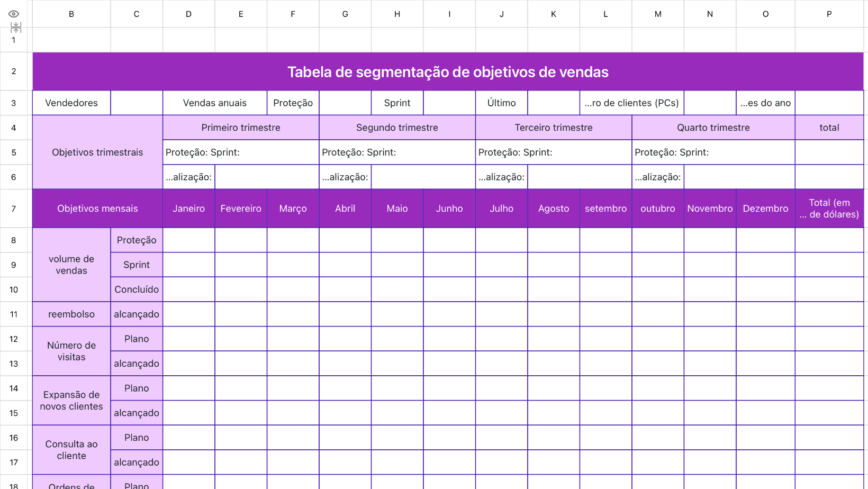This screenshot has width=868, height=489.
Task: Click the 'Agosto' month header
Action: click(554, 209)
